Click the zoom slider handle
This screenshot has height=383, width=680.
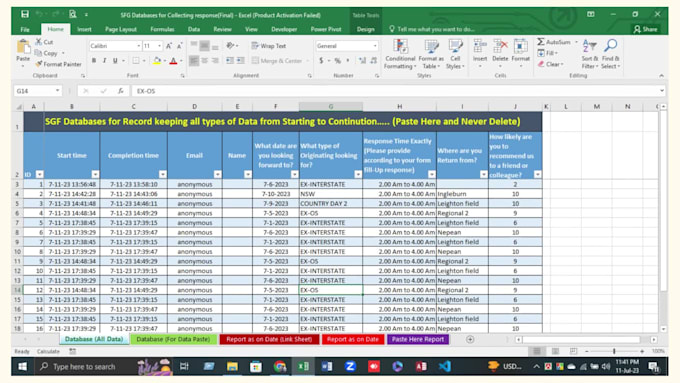click(614, 351)
